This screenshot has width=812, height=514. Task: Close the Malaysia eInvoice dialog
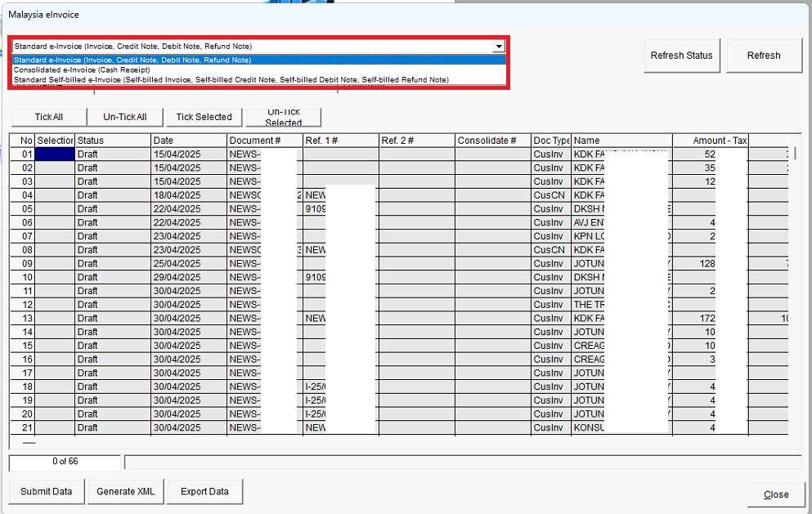775,494
